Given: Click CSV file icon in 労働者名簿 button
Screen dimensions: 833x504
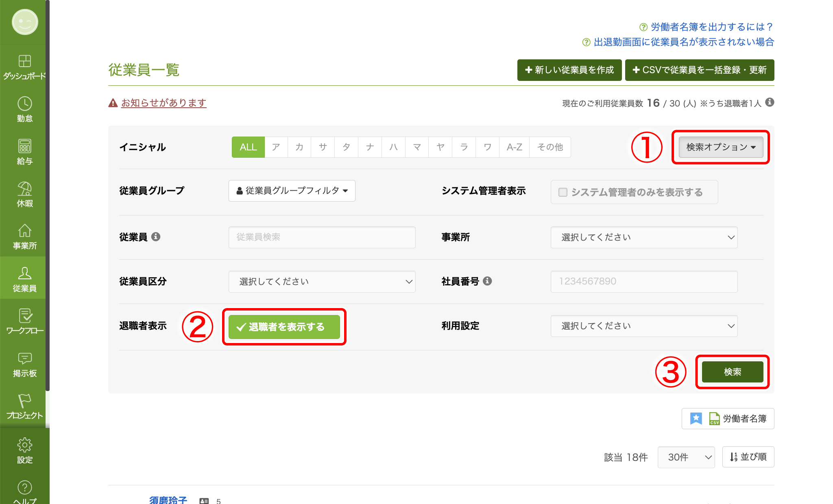Looking at the screenshot, I should [x=714, y=419].
